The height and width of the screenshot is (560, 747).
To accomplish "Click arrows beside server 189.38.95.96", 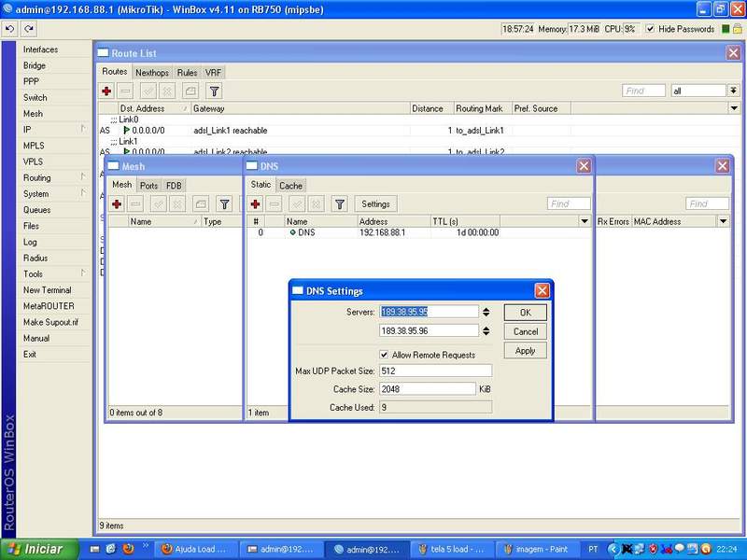I will (x=486, y=330).
